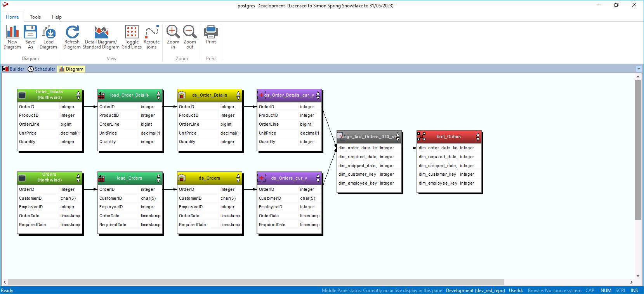The width and height of the screenshot is (644, 294).
Task: Open the pane options dropdown arrow
Action: (639, 69)
